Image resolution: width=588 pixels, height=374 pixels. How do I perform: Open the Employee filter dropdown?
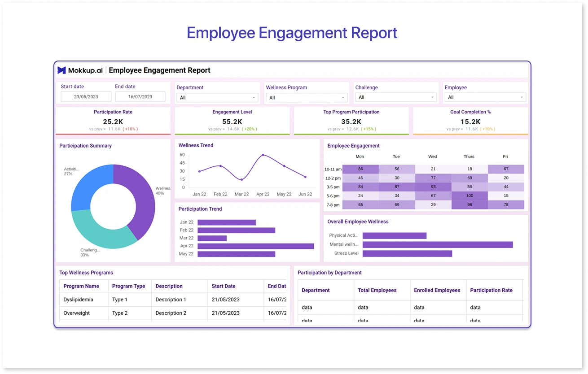(485, 97)
